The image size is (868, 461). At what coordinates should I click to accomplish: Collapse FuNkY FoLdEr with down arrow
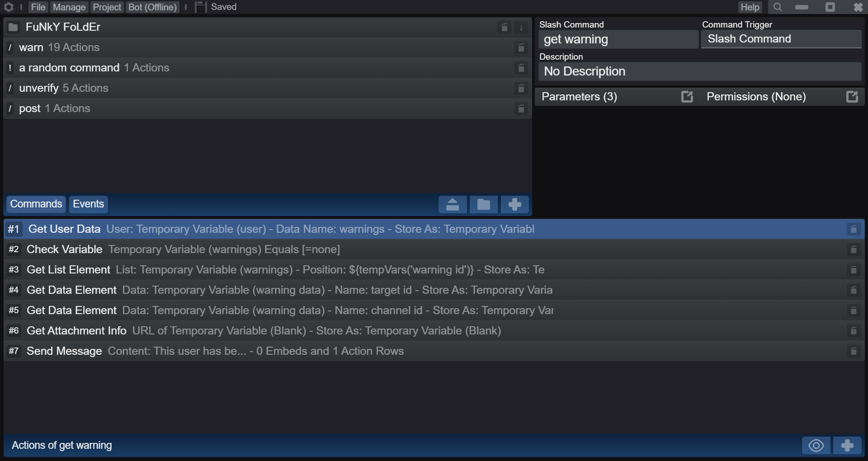click(x=521, y=27)
